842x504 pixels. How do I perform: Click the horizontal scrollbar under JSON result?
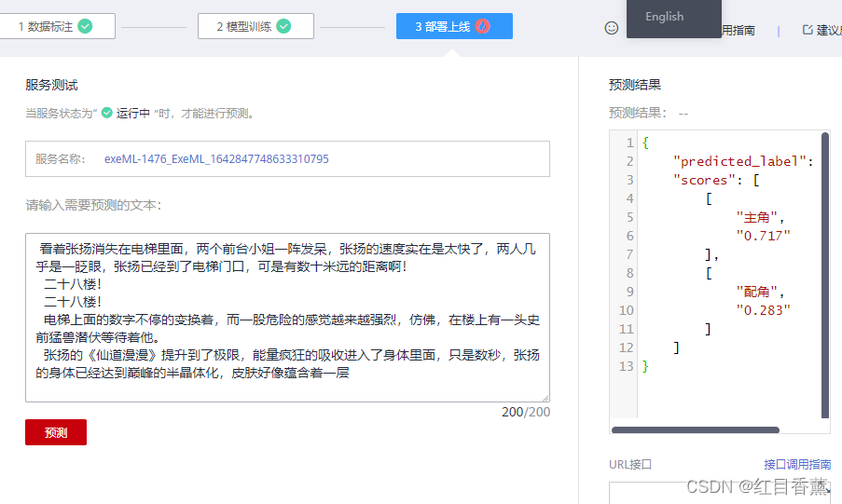pos(696,429)
